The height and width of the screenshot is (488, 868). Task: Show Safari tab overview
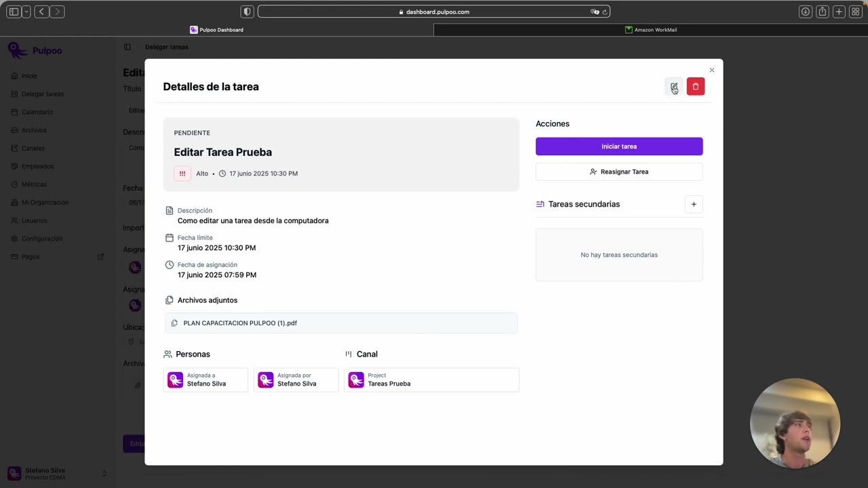tap(855, 12)
